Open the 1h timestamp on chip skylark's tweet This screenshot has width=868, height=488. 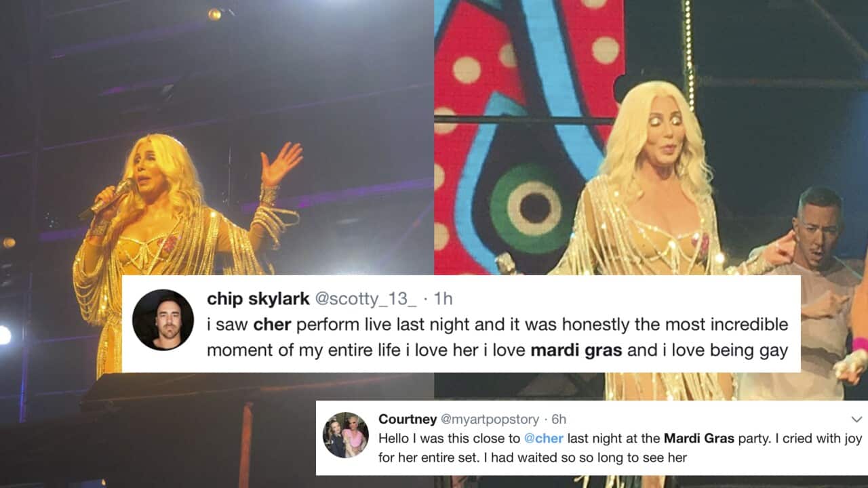pyautogui.click(x=443, y=299)
